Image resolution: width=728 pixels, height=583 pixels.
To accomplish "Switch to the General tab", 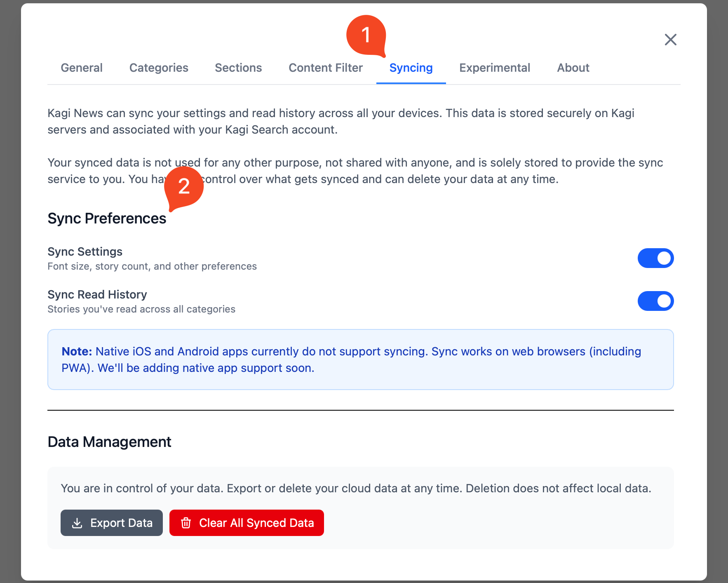I will click(x=82, y=68).
